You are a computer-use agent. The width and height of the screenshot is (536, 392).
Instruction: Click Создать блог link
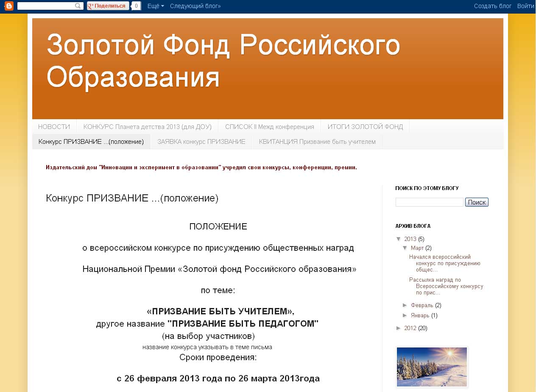point(493,6)
